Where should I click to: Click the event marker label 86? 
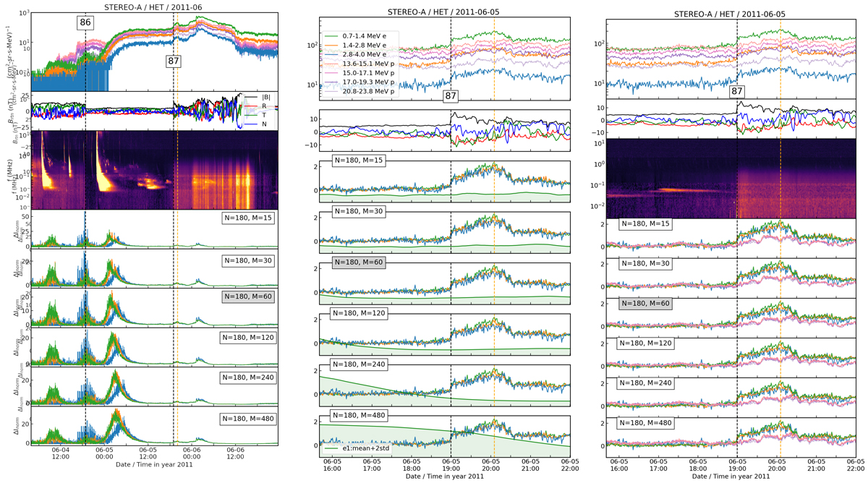(85, 23)
